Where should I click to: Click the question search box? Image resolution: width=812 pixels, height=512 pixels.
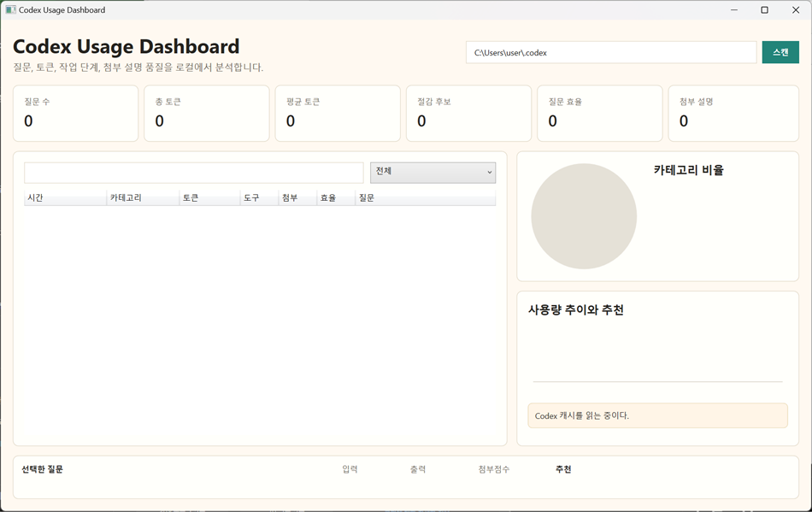[194, 173]
